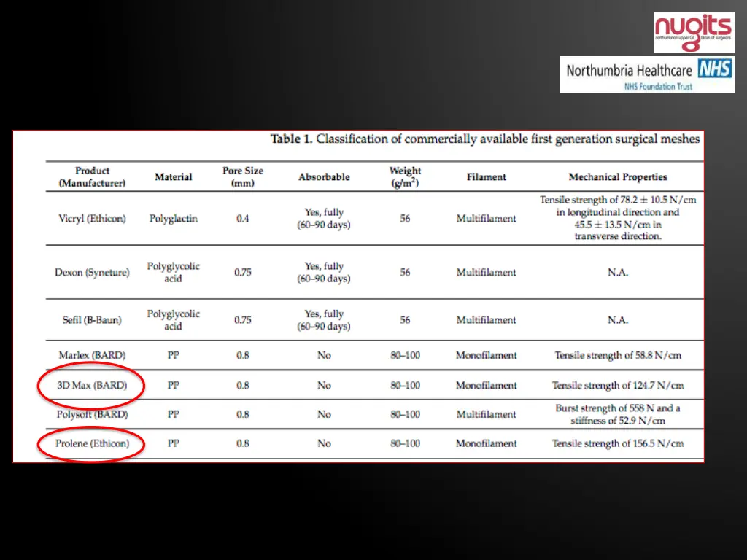Click 'Monofilament' in the 3D Max row
This screenshot has width=747, height=560.
pyautogui.click(x=486, y=385)
